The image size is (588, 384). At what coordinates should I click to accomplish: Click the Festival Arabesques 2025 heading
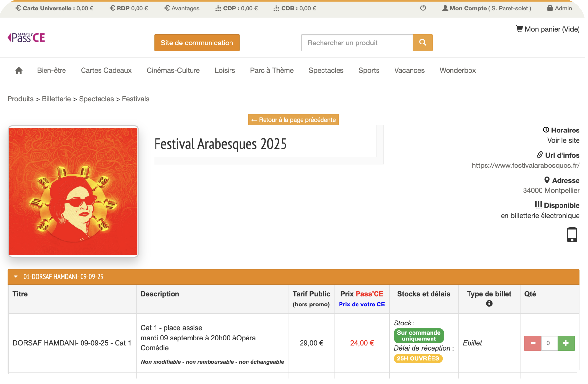point(220,144)
